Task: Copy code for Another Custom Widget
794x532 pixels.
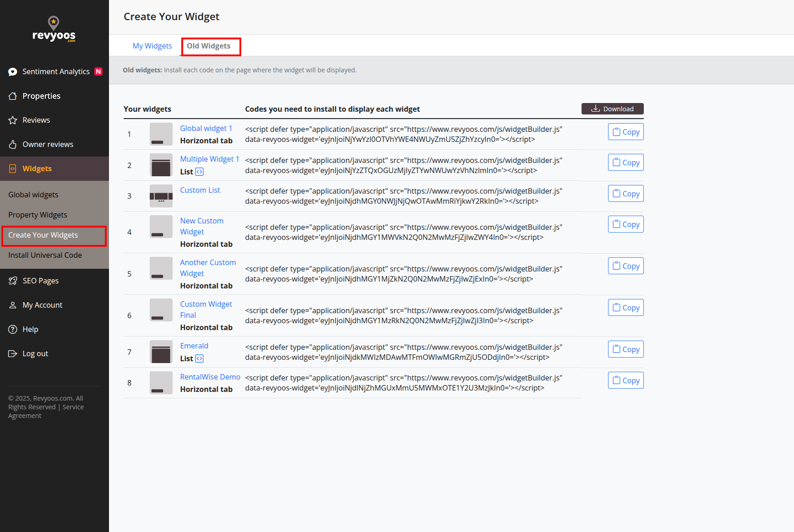Action: tap(626, 266)
